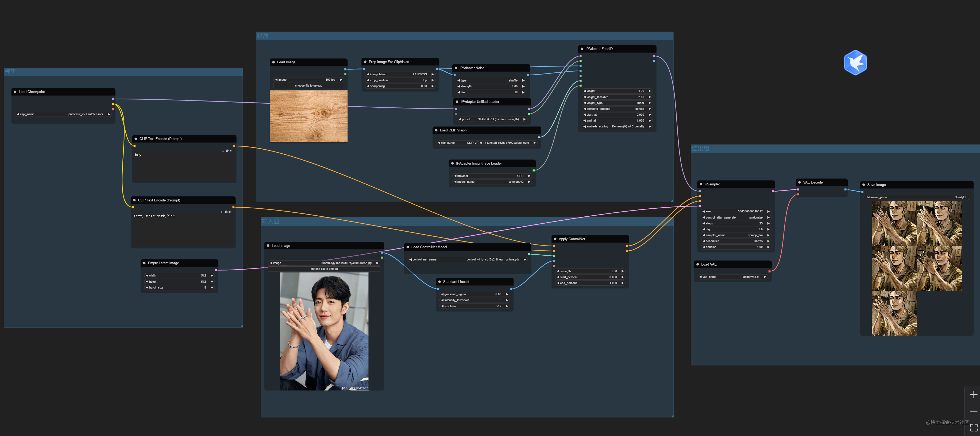Click circle icon in the 'boy' prompt box
980x436 pixels.
tap(223, 150)
